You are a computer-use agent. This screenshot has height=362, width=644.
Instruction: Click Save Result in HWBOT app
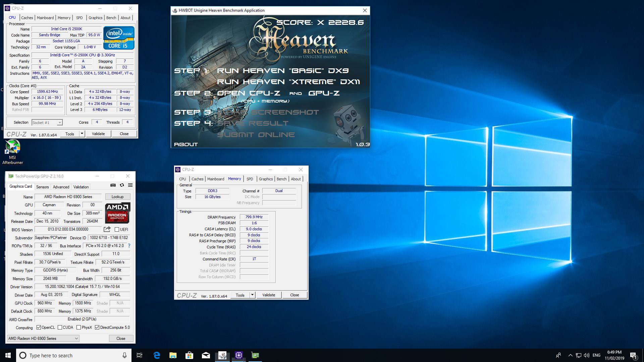pos(253,123)
